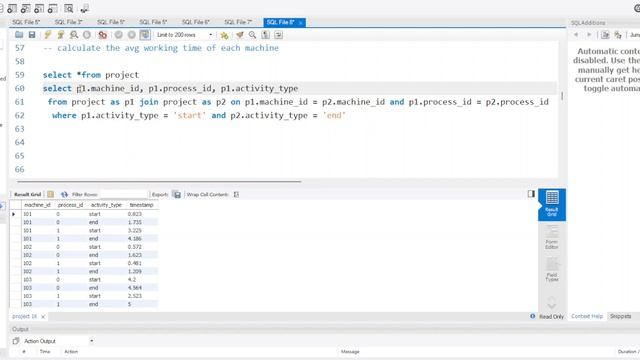Click the comment text on line 57

click(161, 48)
